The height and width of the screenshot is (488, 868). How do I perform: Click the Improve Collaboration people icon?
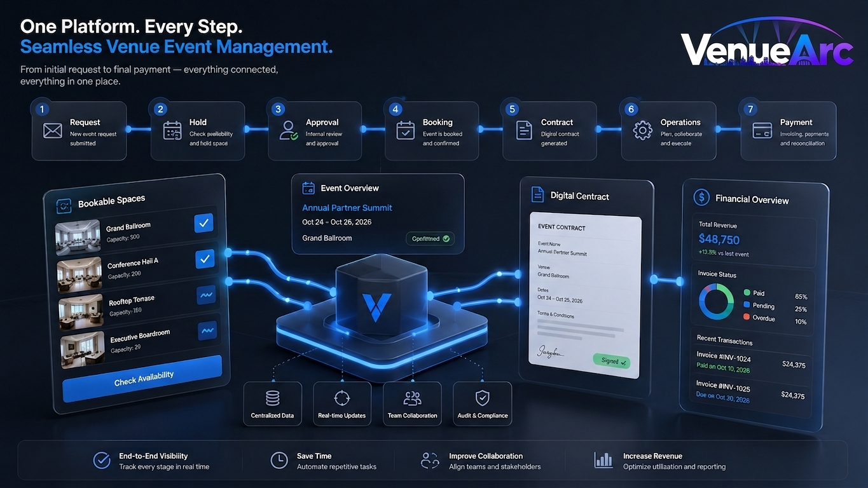tap(431, 461)
